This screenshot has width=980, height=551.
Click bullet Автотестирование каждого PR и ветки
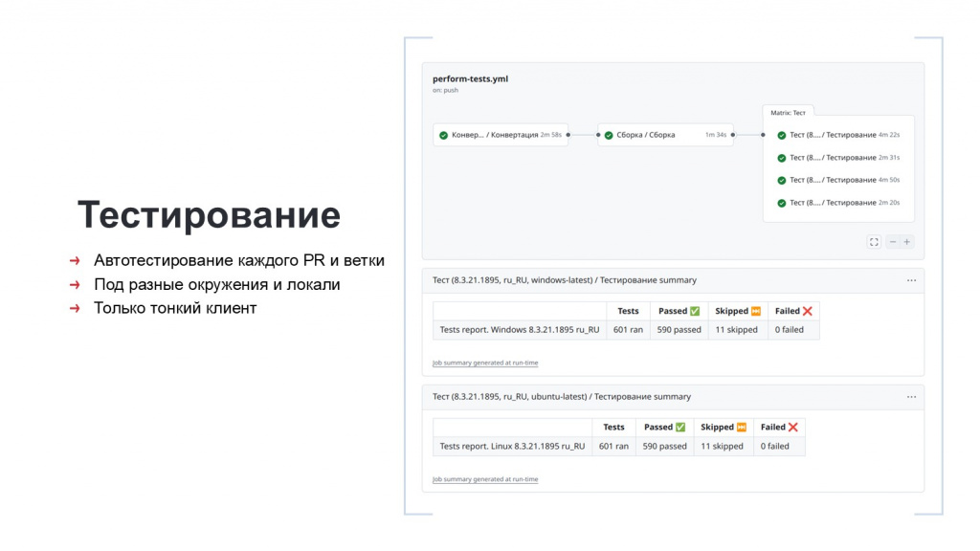coord(238,260)
